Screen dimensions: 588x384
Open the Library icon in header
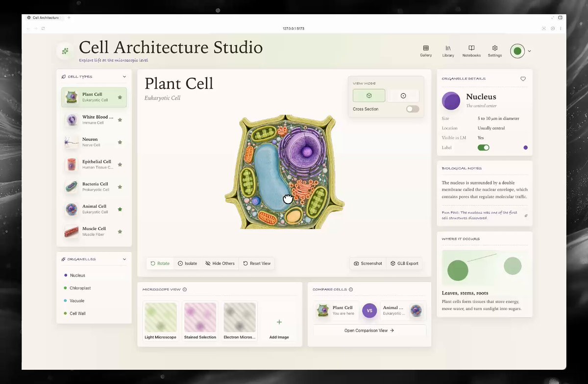pyautogui.click(x=448, y=51)
